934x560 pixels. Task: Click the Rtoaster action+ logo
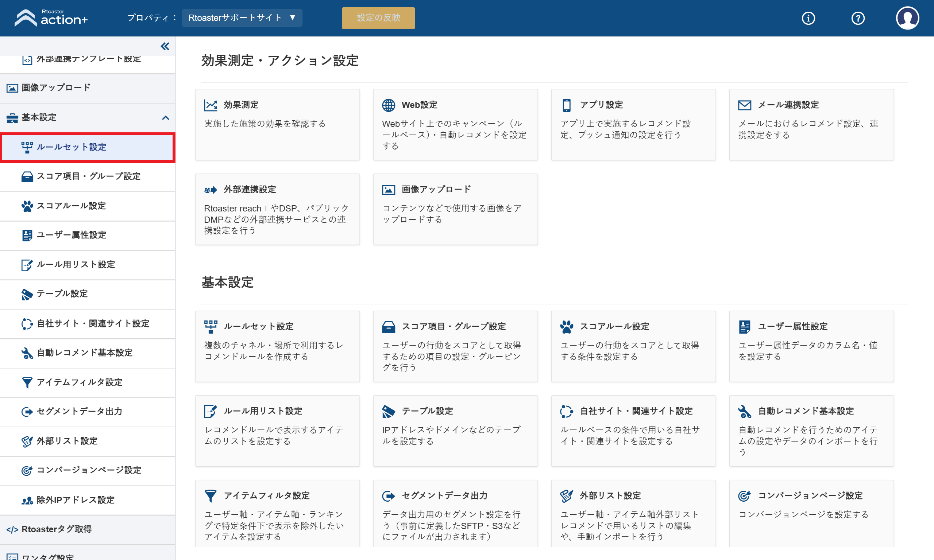(x=51, y=18)
